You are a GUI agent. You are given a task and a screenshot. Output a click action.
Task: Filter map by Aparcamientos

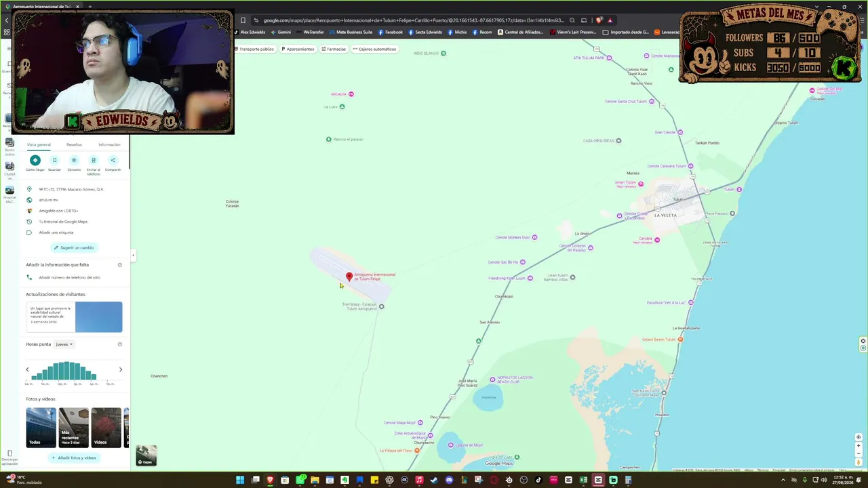[298, 49]
